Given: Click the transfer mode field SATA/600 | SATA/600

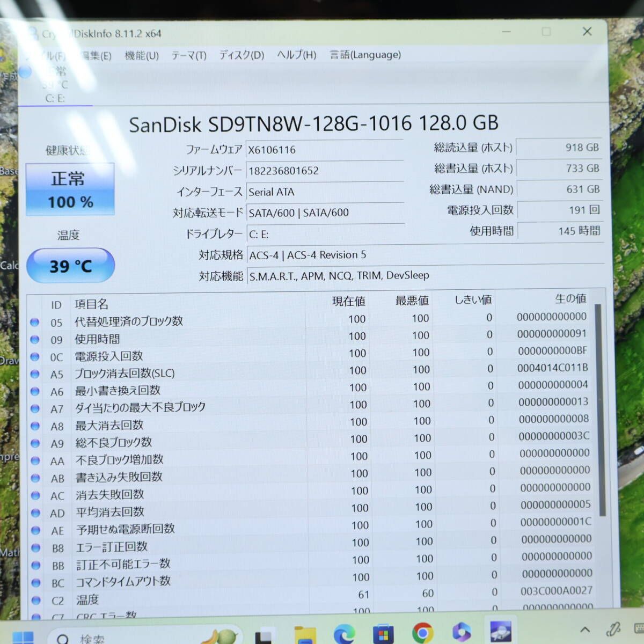Looking at the screenshot, I should tap(325, 213).
